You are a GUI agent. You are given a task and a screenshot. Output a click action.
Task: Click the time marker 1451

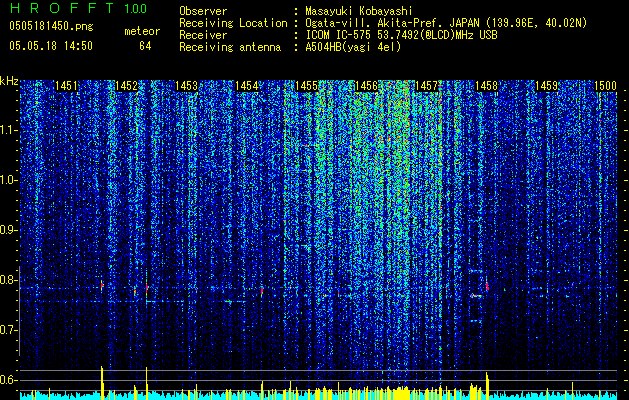[66, 86]
